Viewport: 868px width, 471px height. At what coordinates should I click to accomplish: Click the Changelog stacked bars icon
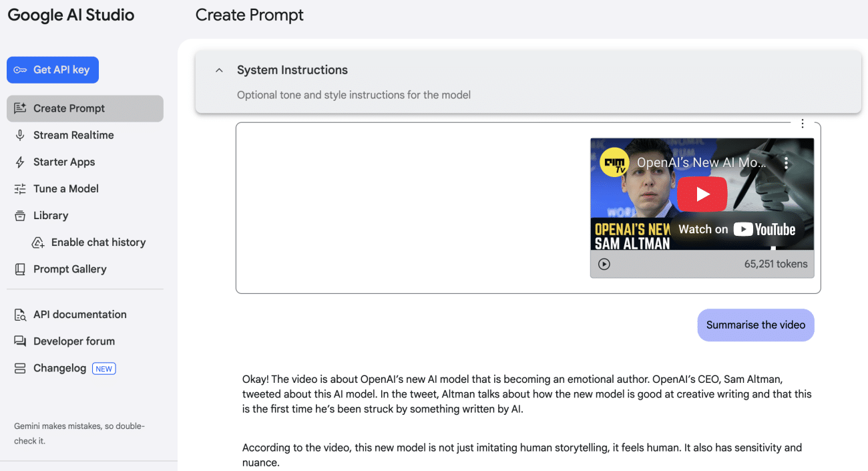point(20,368)
